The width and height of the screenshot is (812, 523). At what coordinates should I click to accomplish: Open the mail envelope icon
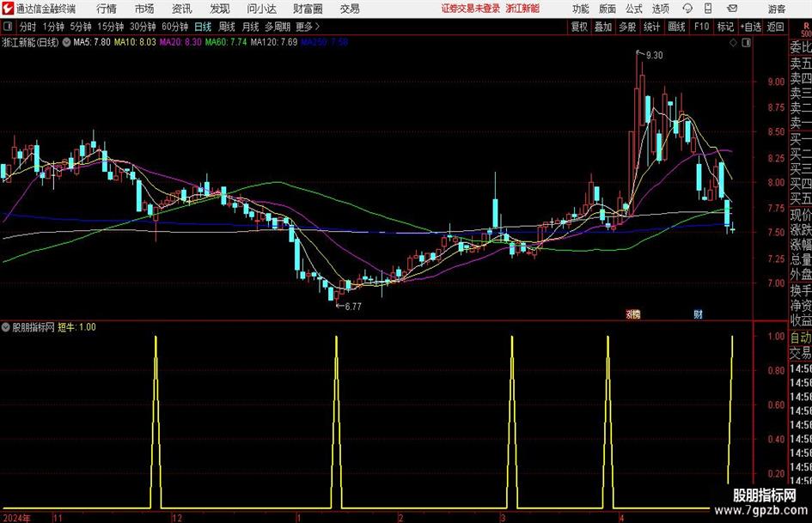tap(732, 9)
